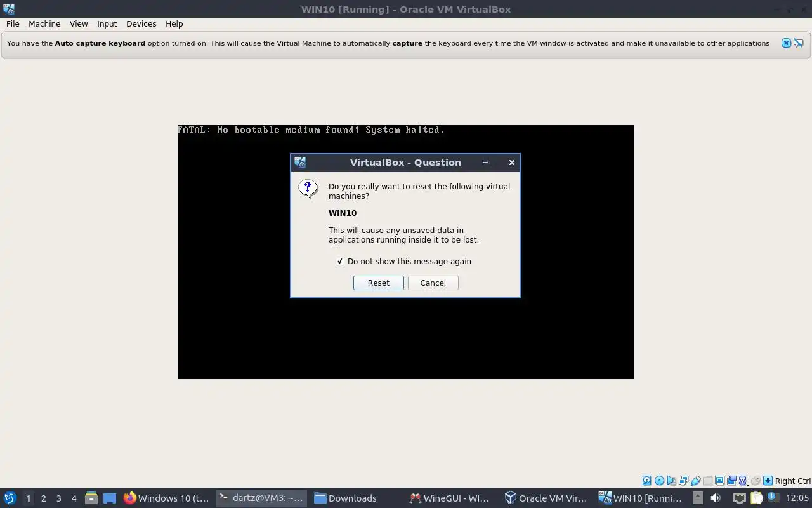The width and height of the screenshot is (812, 508).
Task: Switch to the dartz@VM3 terminal taskbar window
Action: [261, 498]
